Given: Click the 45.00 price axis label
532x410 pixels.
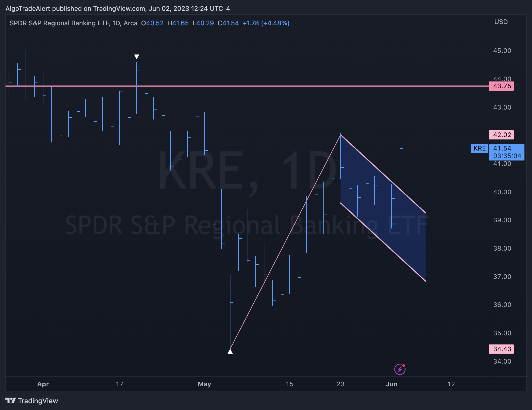Looking at the screenshot, I should pyautogui.click(x=502, y=51).
